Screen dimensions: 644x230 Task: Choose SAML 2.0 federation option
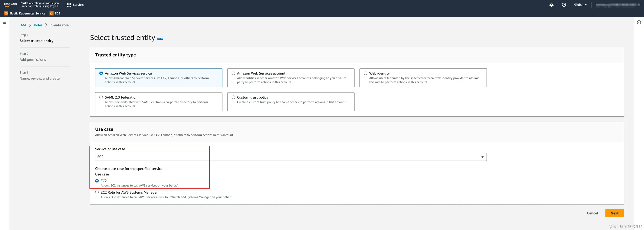click(x=101, y=97)
